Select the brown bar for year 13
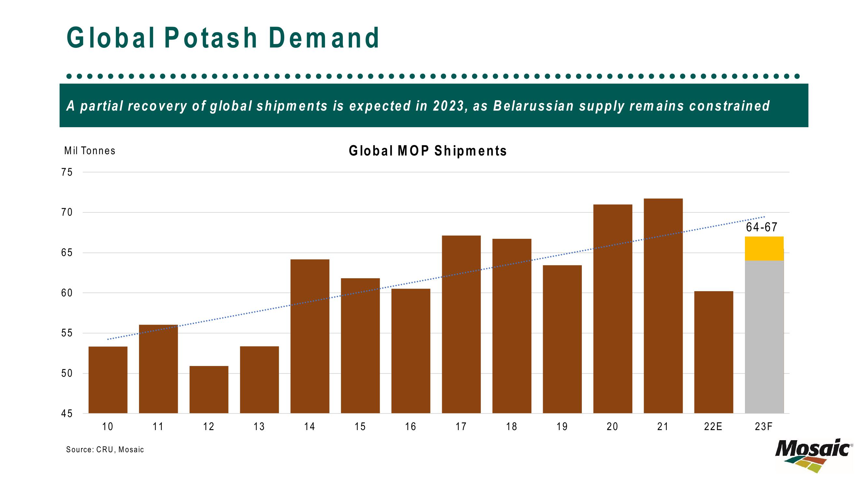Screen dimensions: 868x488 coord(259,380)
